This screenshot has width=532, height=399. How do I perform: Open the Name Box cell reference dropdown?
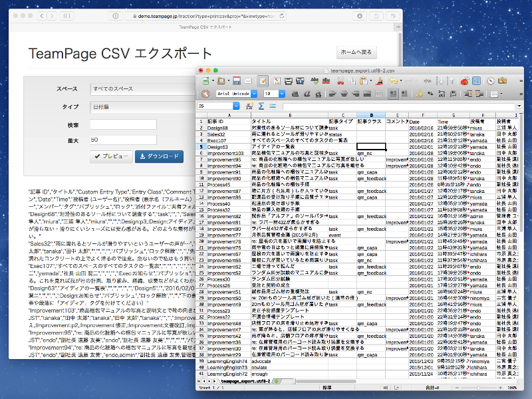click(x=236, y=106)
